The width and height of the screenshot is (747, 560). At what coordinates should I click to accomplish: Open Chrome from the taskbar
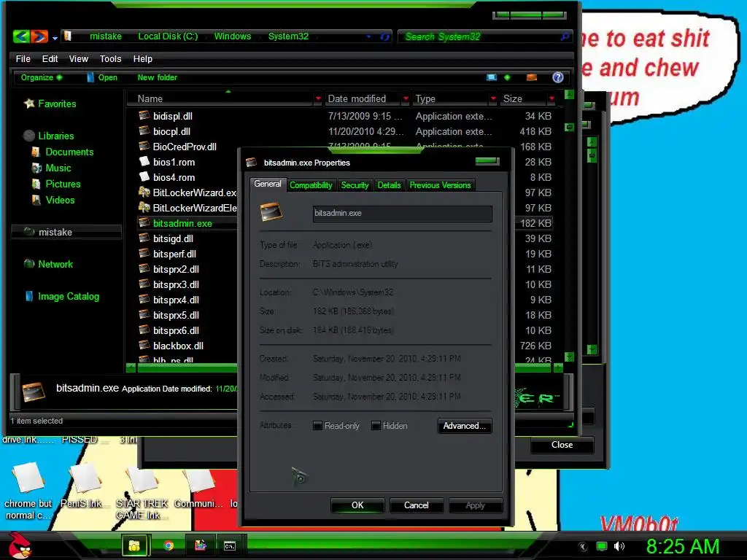coord(169,545)
